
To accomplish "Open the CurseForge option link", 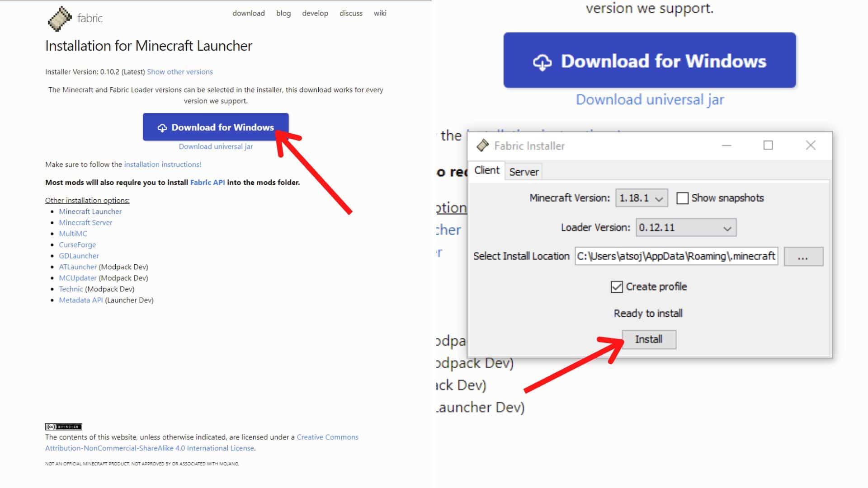I will click(77, 244).
